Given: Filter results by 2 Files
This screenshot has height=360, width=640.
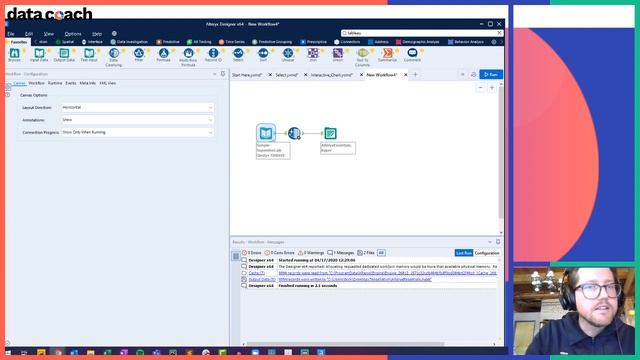Looking at the screenshot, I should click(x=366, y=253).
